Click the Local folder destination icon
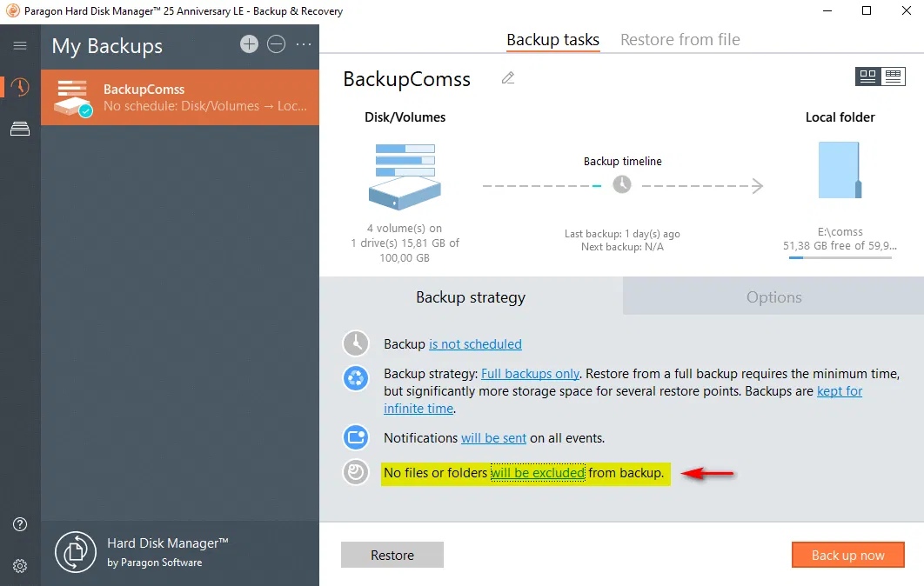The height and width of the screenshot is (586, 924). [840, 170]
